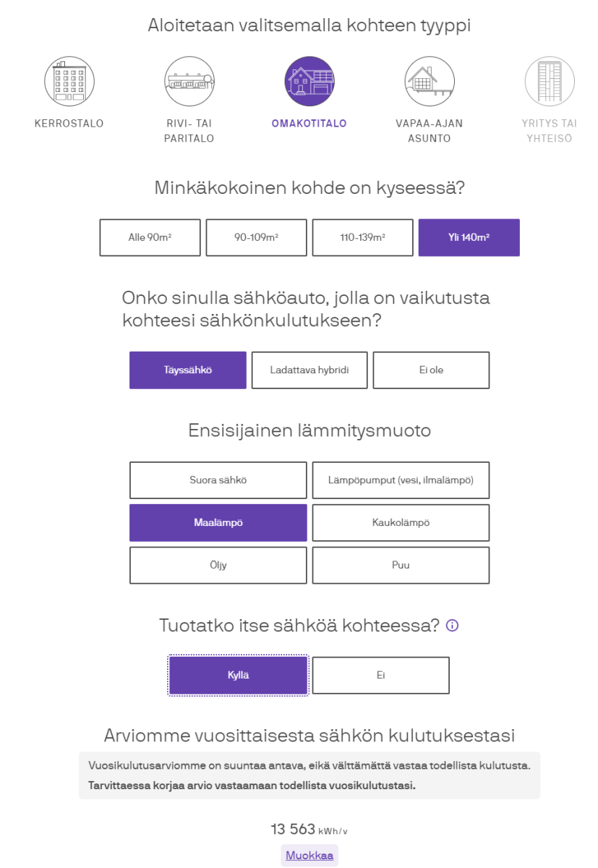The width and height of the screenshot is (598, 868).
Task: Enable the Täyssähkö electric car option
Action: coord(187,370)
